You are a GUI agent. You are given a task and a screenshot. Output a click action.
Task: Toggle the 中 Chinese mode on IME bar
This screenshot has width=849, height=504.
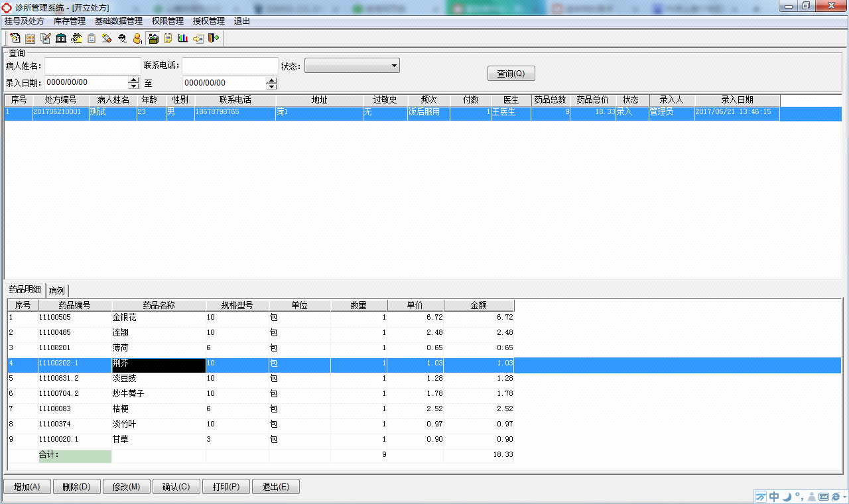[774, 497]
